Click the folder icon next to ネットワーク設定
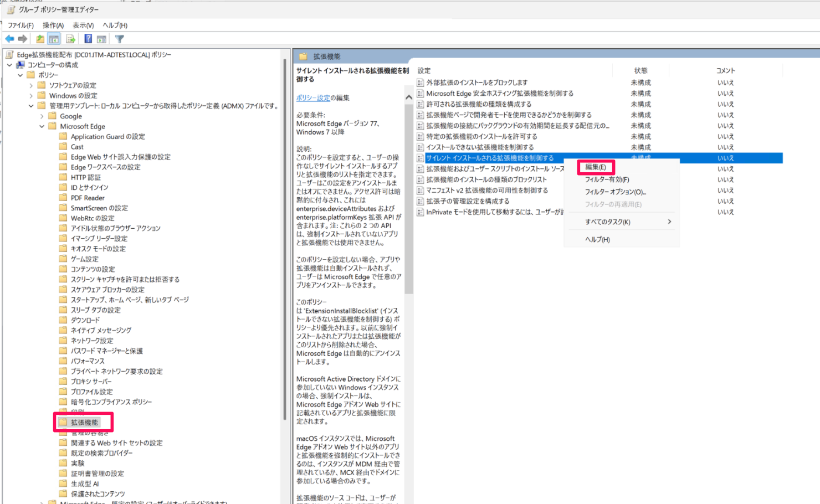820x504 pixels. coord(63,341)
